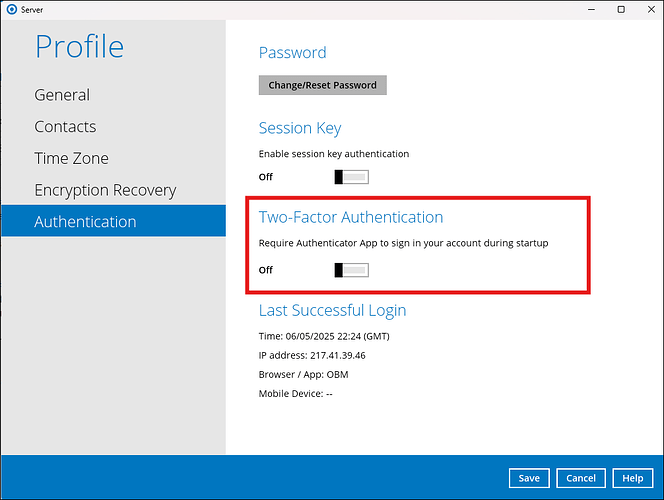Viewport: 664px width, 500px height.
Task: Click the Profile heading
Action: 80,47
